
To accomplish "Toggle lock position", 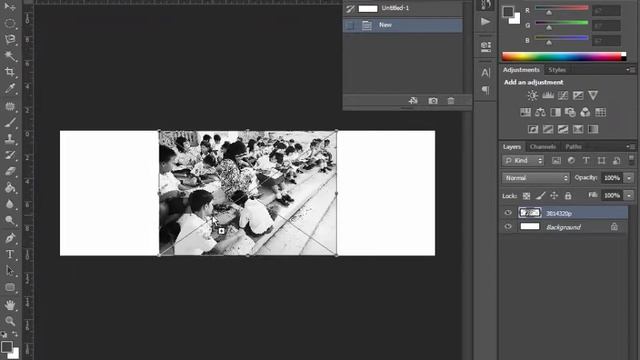I will (554, 196).
